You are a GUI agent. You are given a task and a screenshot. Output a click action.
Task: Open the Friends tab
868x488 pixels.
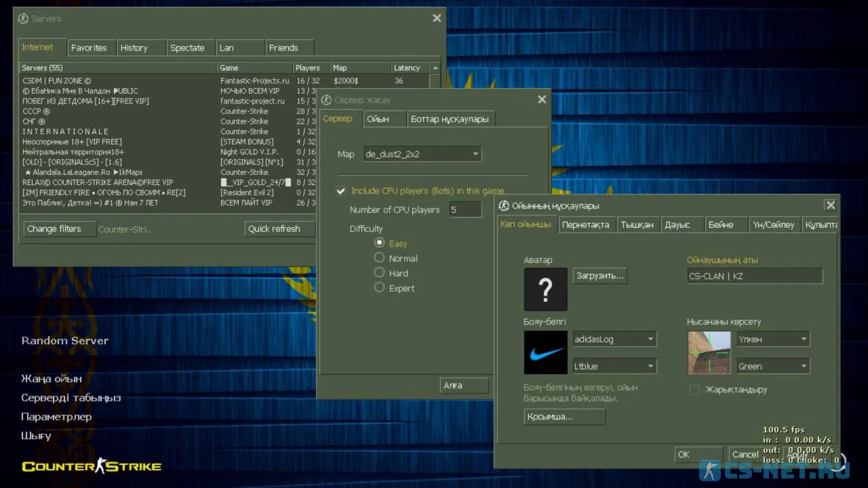click(x=290, y=47)
